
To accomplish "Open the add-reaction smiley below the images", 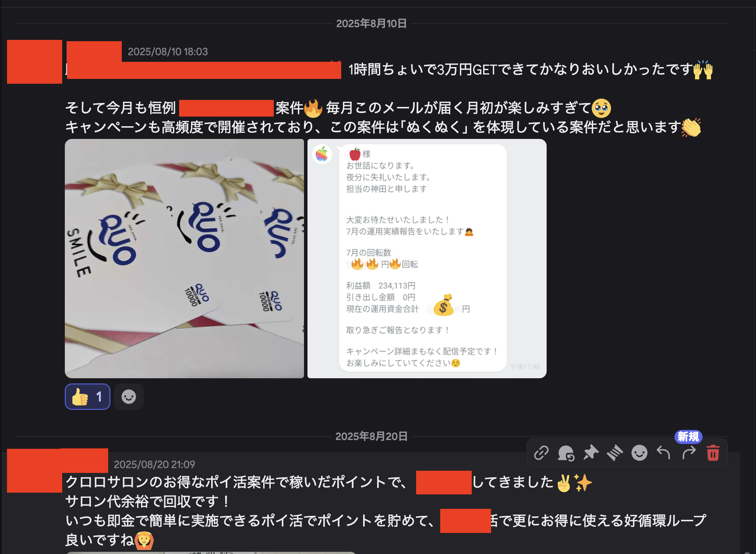I will (129, 397).
